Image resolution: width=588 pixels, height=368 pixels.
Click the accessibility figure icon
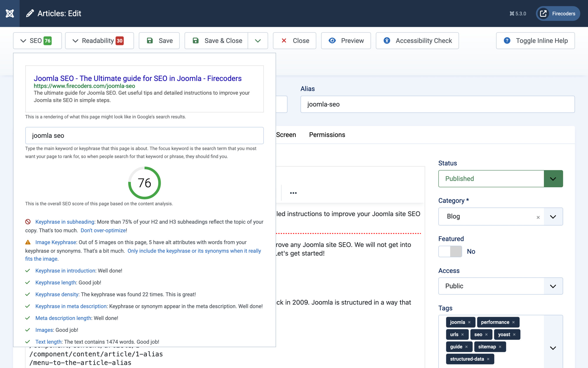coord(387,41)
